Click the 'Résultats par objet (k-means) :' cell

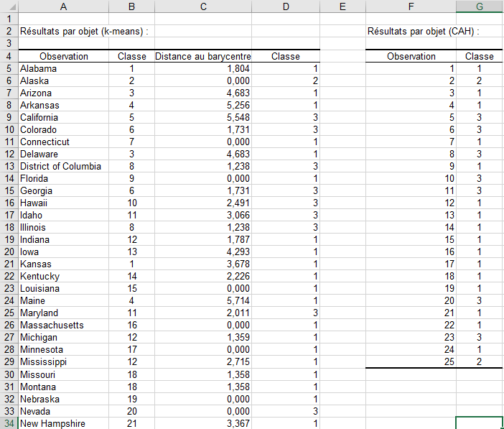tap(84, 31)
